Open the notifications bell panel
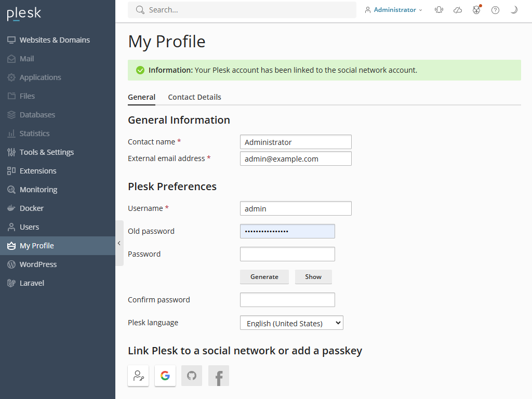 pyautogui.click(x=439, y=9)
